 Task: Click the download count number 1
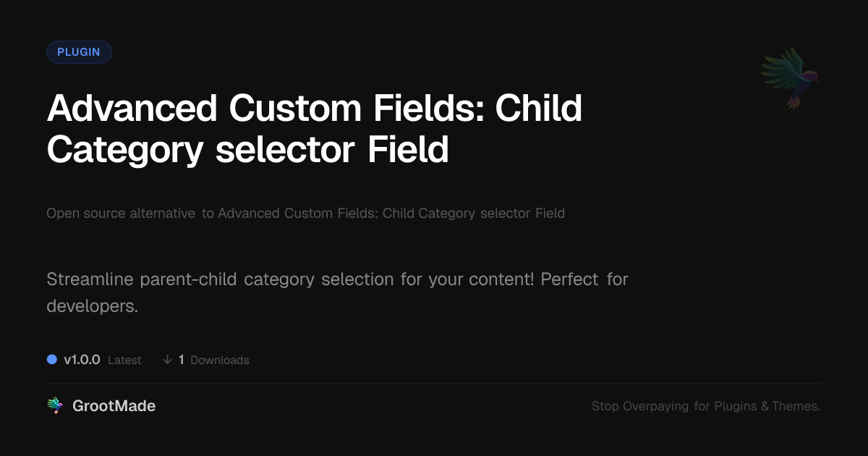182,360
